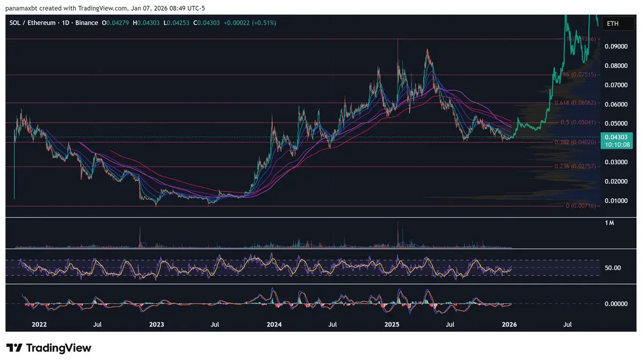Image resolution: width=642 pixels, height=364 pixels.
Task: Click the Jul label between 2025 and 2026
Action: 450,324
